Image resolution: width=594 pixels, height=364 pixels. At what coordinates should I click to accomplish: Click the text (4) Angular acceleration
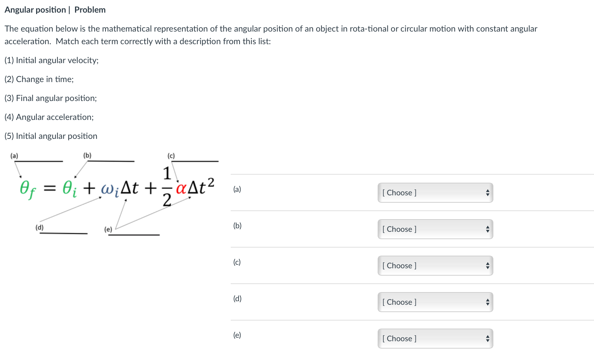(49, 117)
